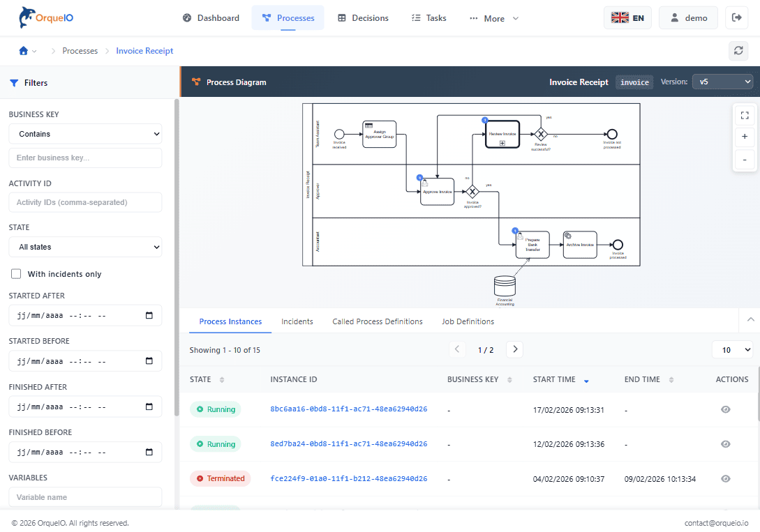The width and height of the screenshot is (760, 532).
Task: Toggle fullscreen for the process diagram
Action: (x=745, y=115)
